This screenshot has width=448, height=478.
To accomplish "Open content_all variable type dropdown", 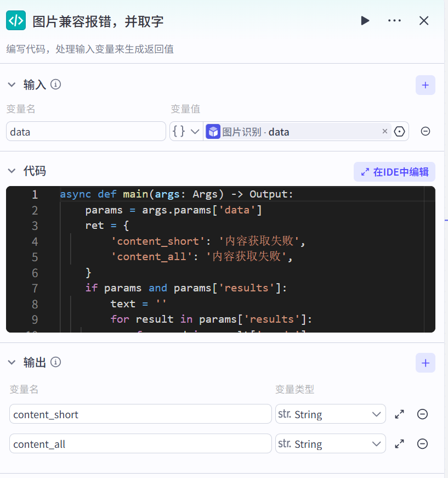I will click(x=330, y=444).
